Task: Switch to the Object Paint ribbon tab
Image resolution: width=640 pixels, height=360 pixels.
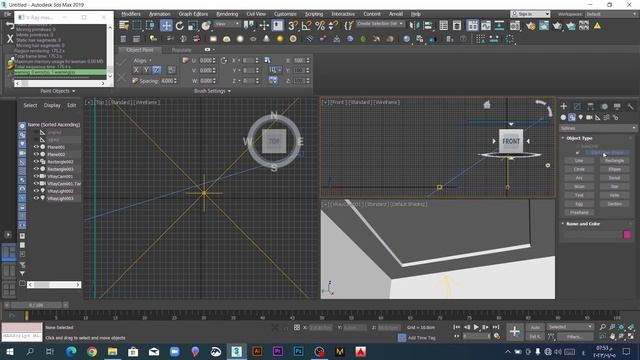Action: coord(140,50)
